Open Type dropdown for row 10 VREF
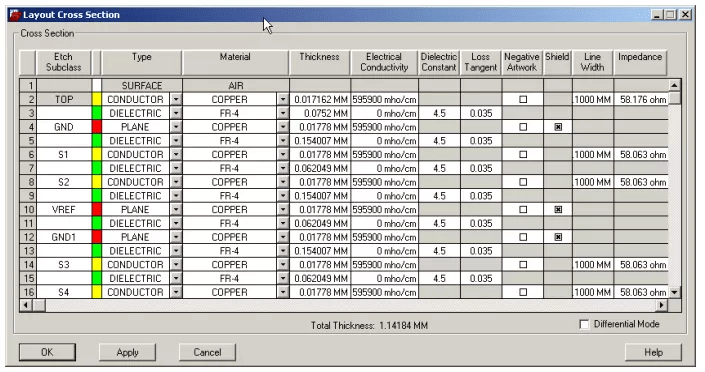Image resolution: width=705 pixels, height=372 pixels. 176,210
